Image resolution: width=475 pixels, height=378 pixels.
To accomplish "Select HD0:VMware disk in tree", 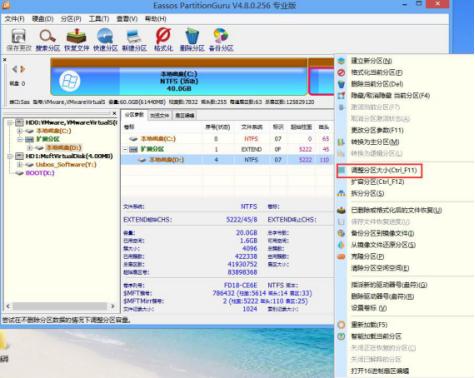I will [x=71, y=123].
